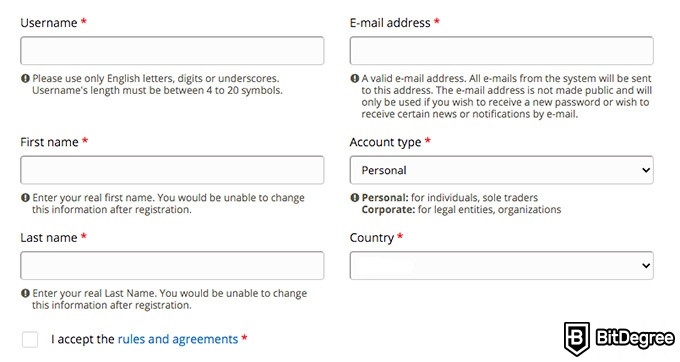Focus the E-mail address input field
This screenshot has height=362, width=680.
tap(501, 51)
